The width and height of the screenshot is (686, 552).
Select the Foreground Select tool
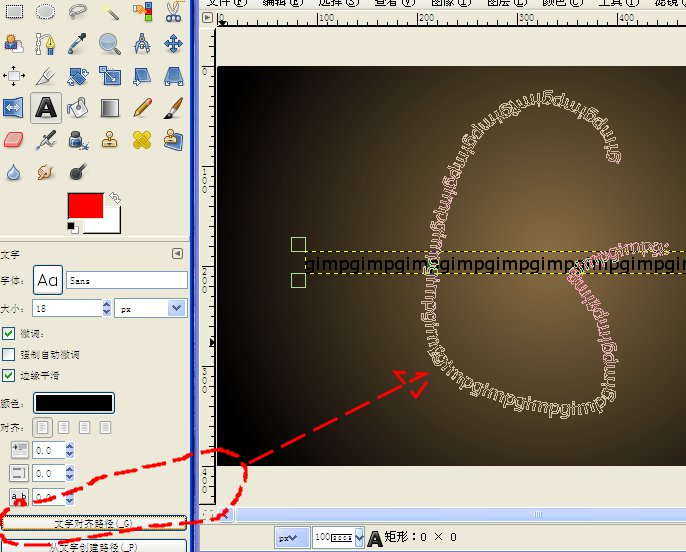(14, 44)
